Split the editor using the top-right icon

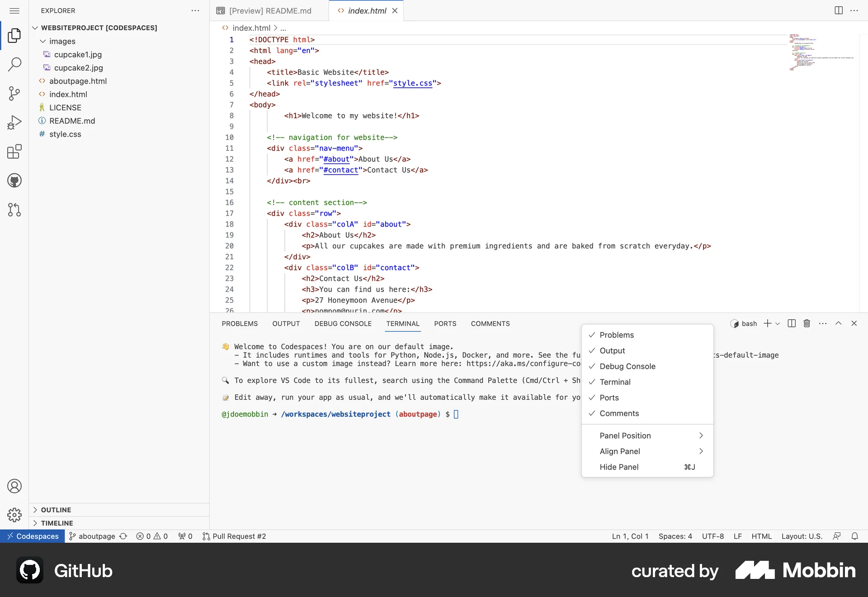tap(838, 10)
